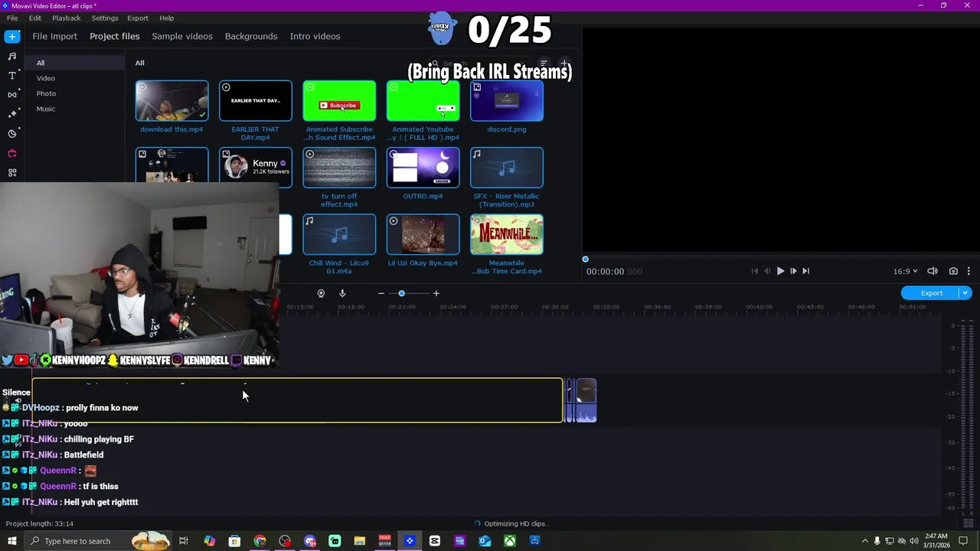Select the tv turn off effect.mp4 clip
This screenshot has width=980, height=551.
339,168
